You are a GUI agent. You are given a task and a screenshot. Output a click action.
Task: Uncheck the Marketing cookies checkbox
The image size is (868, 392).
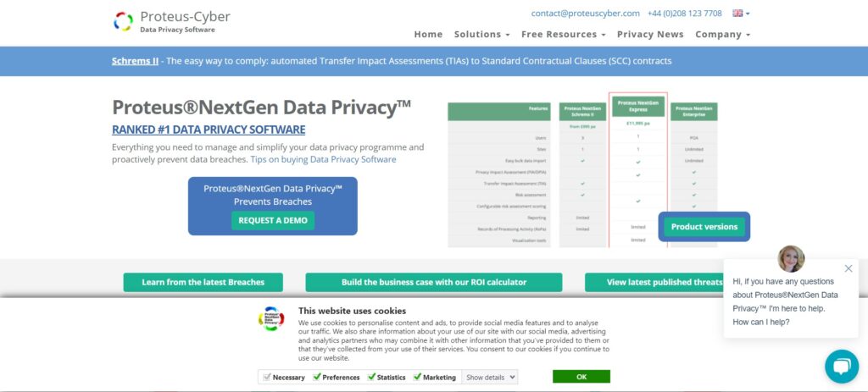pyautogui.click(x=417, y=377)
